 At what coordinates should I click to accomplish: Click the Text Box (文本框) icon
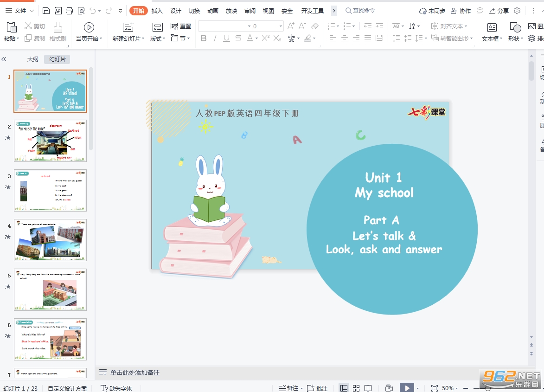[x=492, y=27]
